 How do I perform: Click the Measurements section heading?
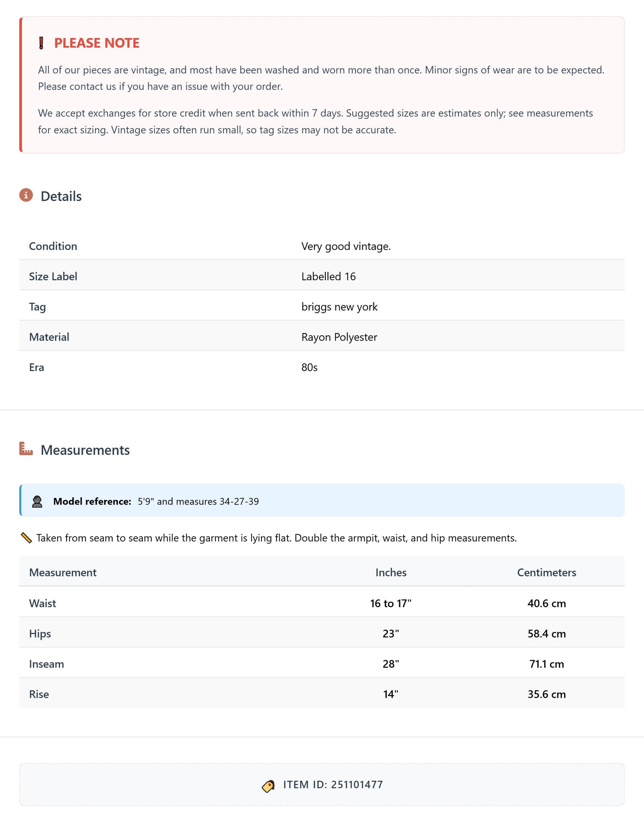tap(85, 450)
